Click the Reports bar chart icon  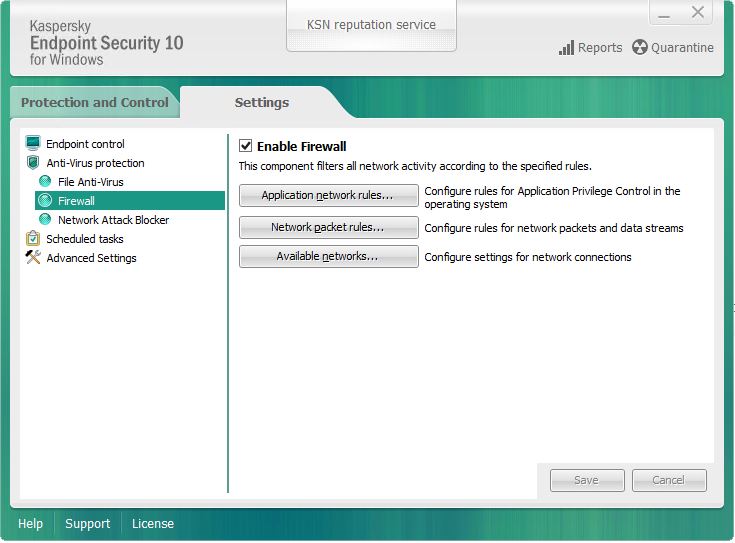pyautogui.click(x=566, y=48)
